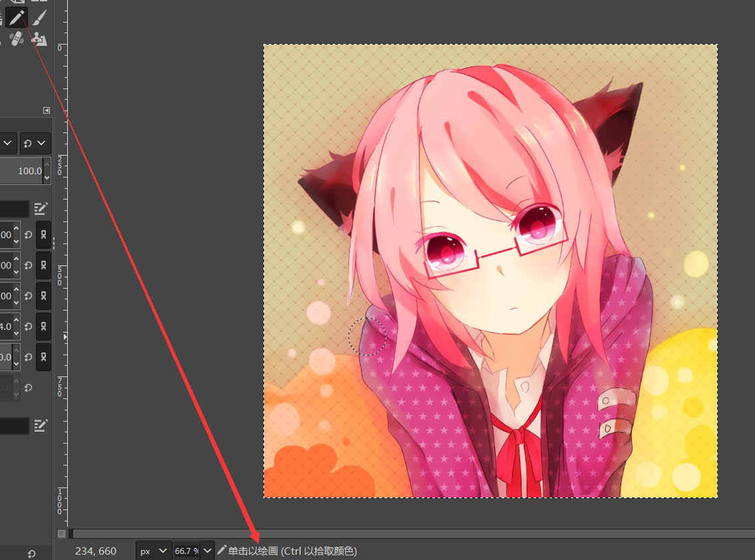Open the zoom level dropdown arrow
Image resolution: width=755 pixels, height=560 pixels.
pos(207,551)
